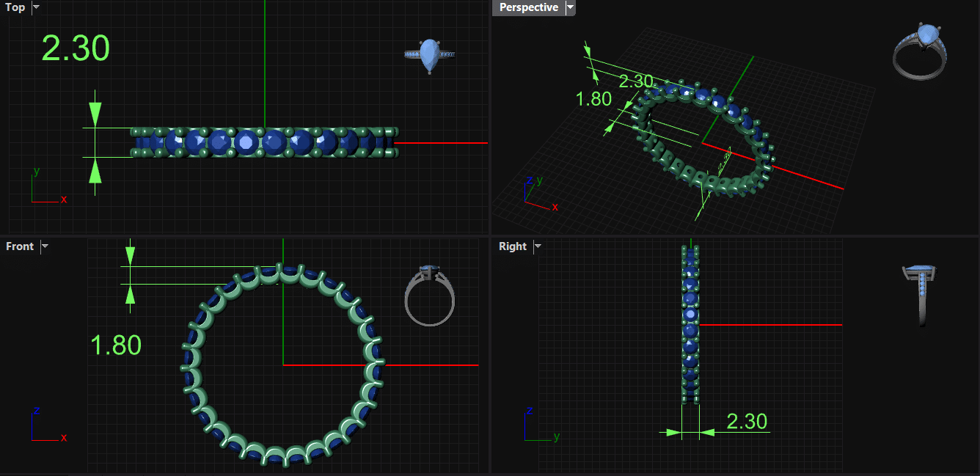Click the pear ring thumbnail in Top viewport

coord(430,56)
